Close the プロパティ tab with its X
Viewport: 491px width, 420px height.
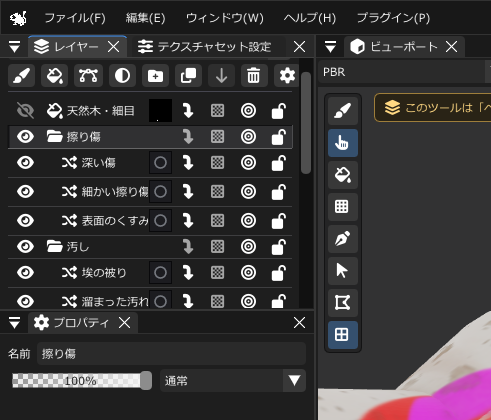click(x=125, y=323)
